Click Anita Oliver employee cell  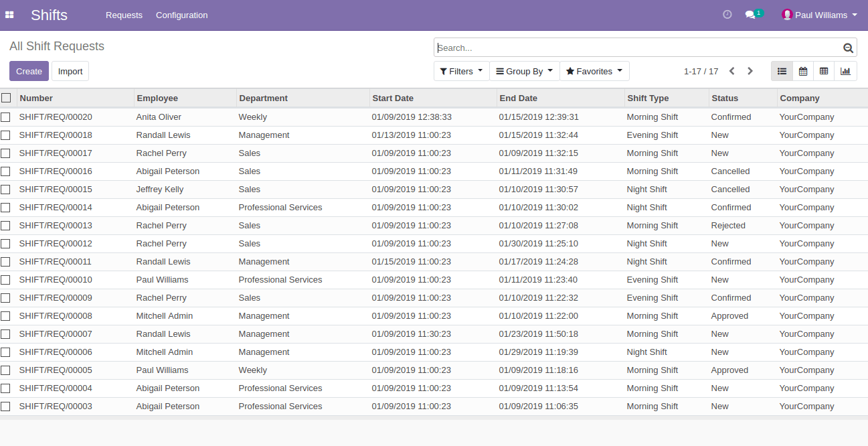click(x=159, y=117)
